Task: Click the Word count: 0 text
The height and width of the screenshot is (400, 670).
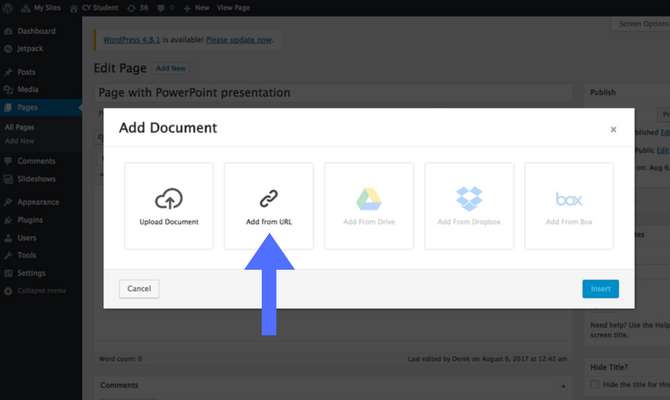Action: (x=120, y=359)
